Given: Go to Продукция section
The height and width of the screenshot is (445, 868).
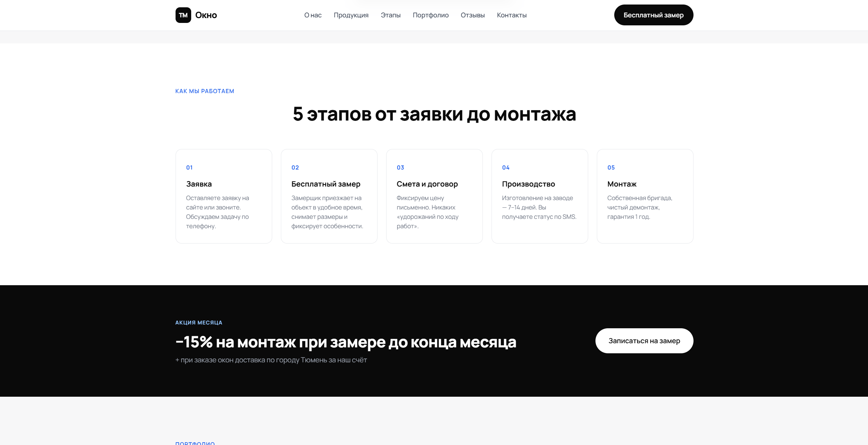Looking at the screenshot, I should tap(351, 15).
